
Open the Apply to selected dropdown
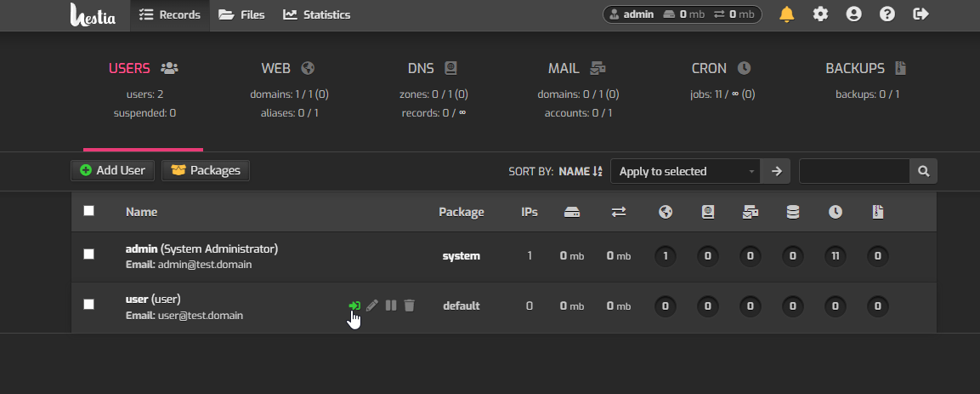point(686,171)
